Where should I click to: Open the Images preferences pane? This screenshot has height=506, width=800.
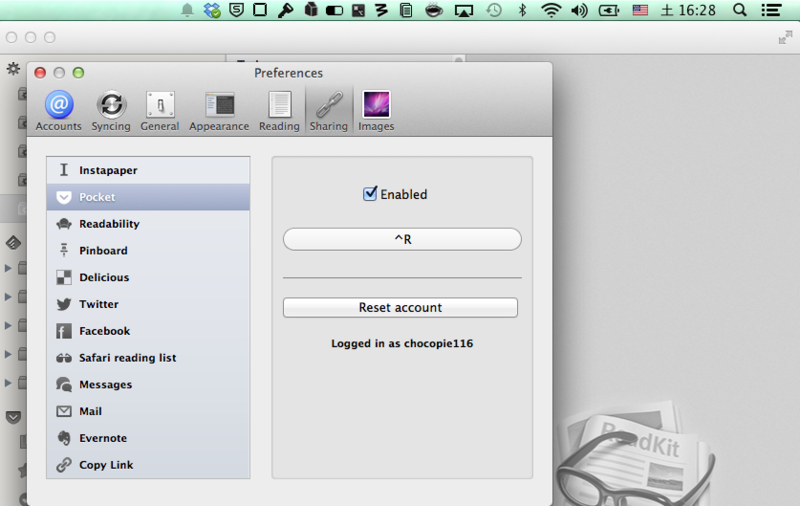click(x=376, y=111)
